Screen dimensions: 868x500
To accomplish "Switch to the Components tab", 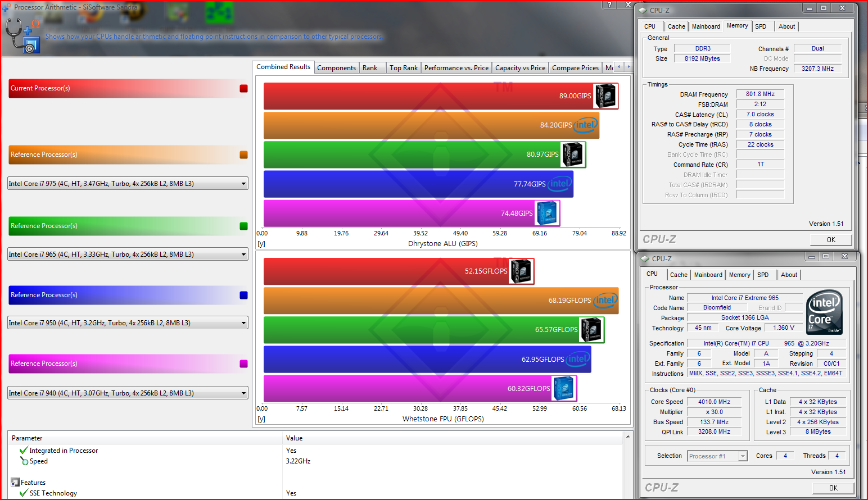I will (x=336, y=68).
